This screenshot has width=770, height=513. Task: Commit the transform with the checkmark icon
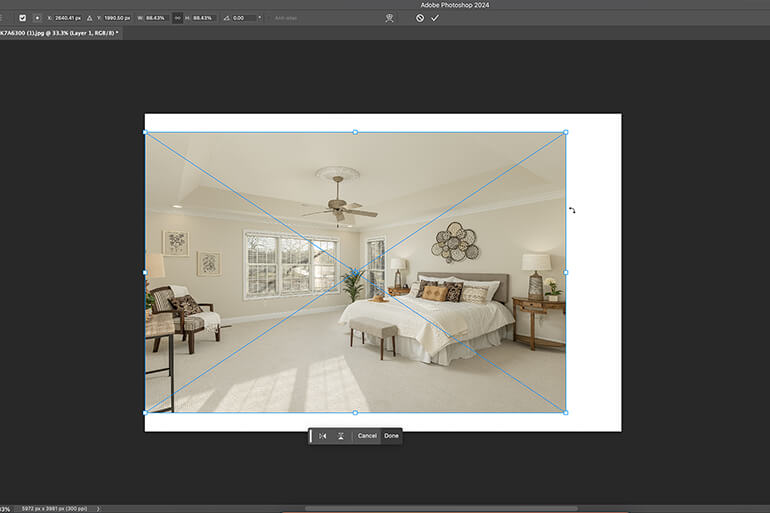(x=435, y=18)
